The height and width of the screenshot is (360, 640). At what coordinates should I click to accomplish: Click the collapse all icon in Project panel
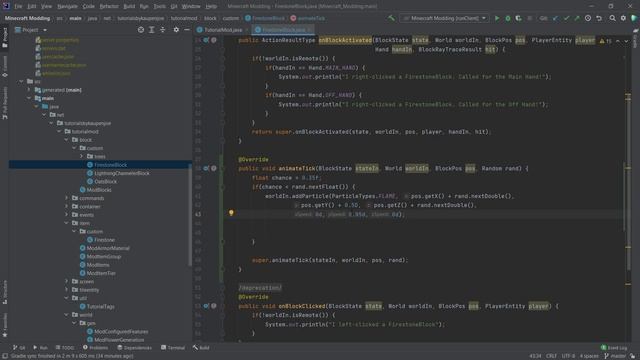point(162,30)
